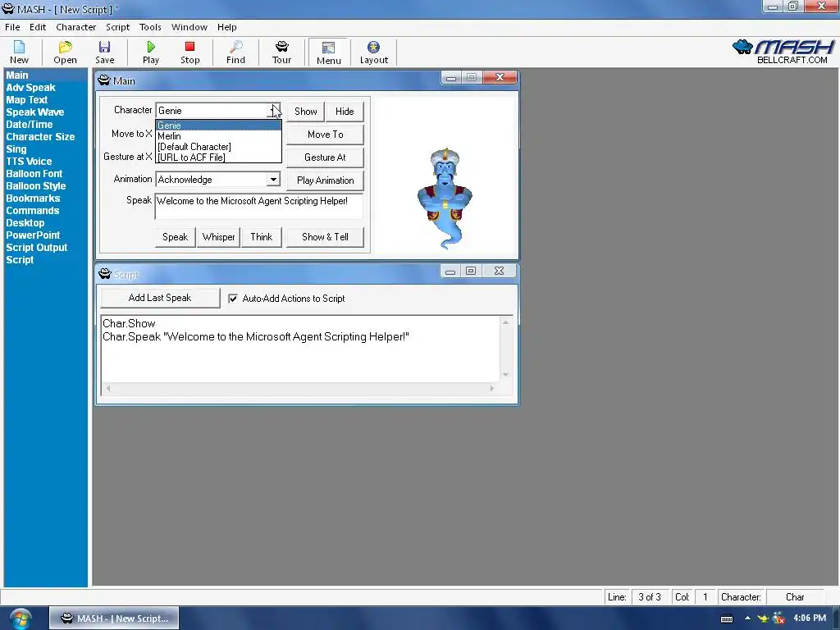Image resolution: width=840 pixels, height=630 pixels.
Task: Select Genie in the Character list
Action: point(218,126)
